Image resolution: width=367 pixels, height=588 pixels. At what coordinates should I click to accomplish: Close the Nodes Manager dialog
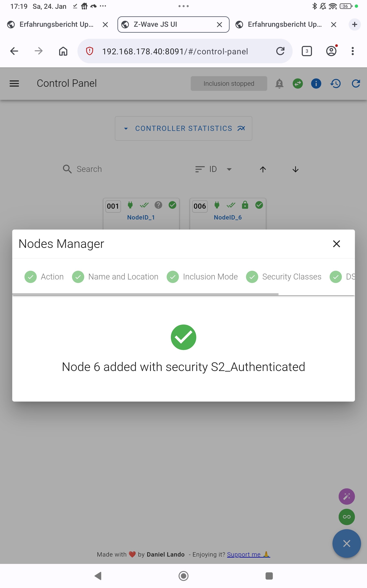(x=336, y=244)
